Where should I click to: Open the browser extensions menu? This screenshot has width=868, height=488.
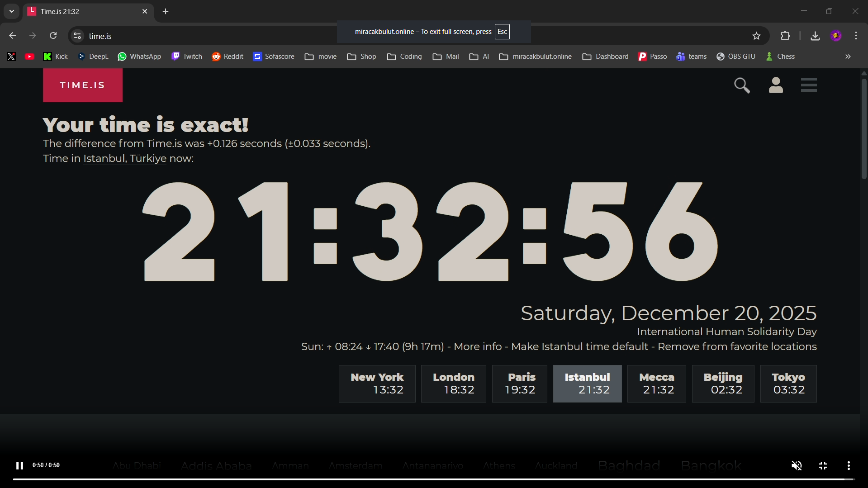[785, 36]
